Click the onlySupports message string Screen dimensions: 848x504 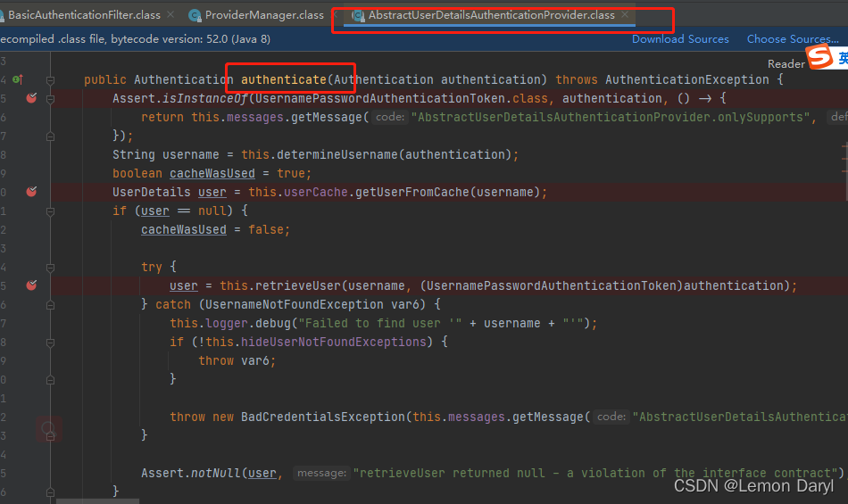[610, 117]
